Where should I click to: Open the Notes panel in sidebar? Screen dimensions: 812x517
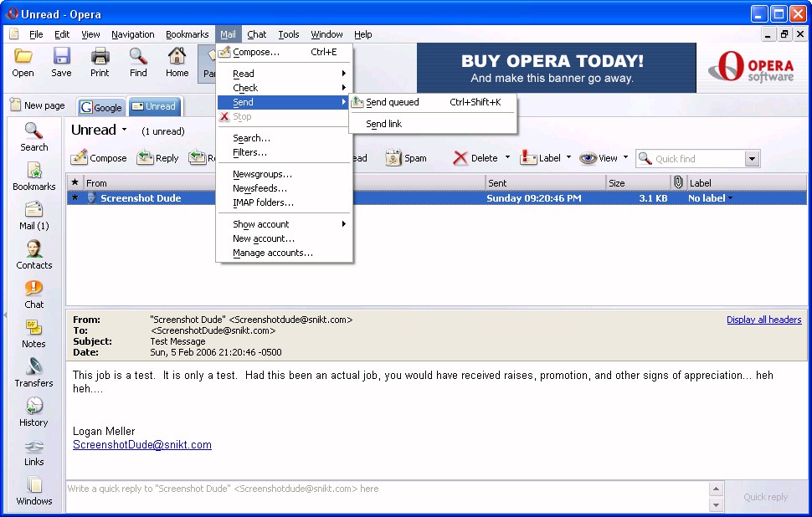pyautogui.click(x=34, y=333)
